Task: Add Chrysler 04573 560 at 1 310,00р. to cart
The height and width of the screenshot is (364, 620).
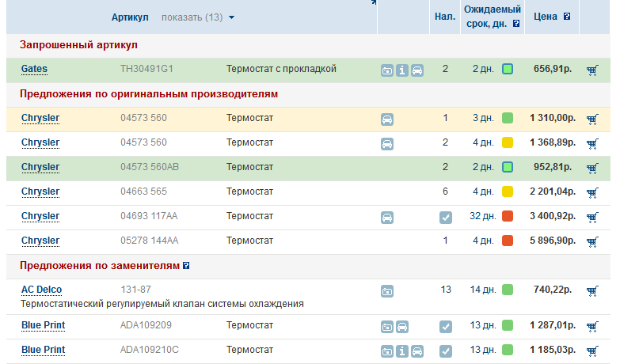Action: 592,119
